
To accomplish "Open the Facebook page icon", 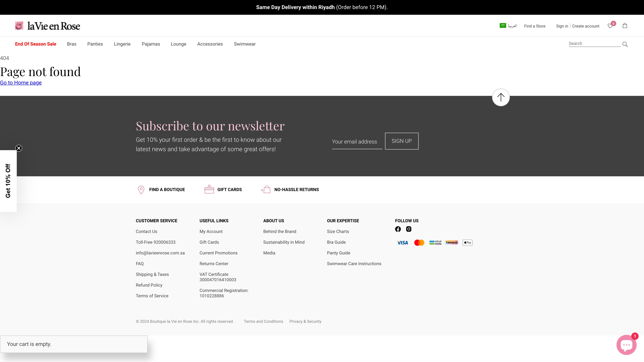I will pos(398,229).
